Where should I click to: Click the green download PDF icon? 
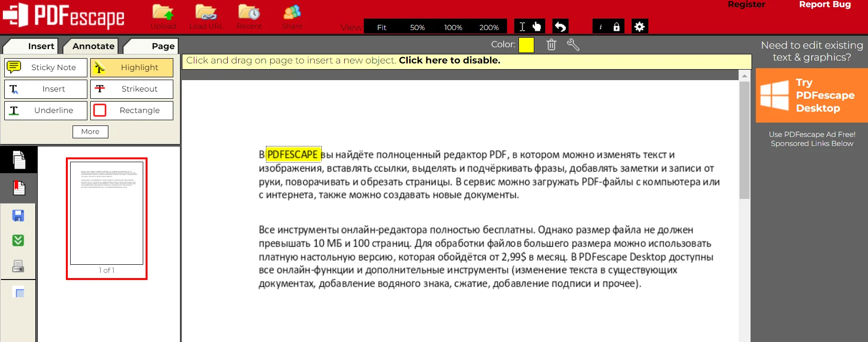pos(18,240)
